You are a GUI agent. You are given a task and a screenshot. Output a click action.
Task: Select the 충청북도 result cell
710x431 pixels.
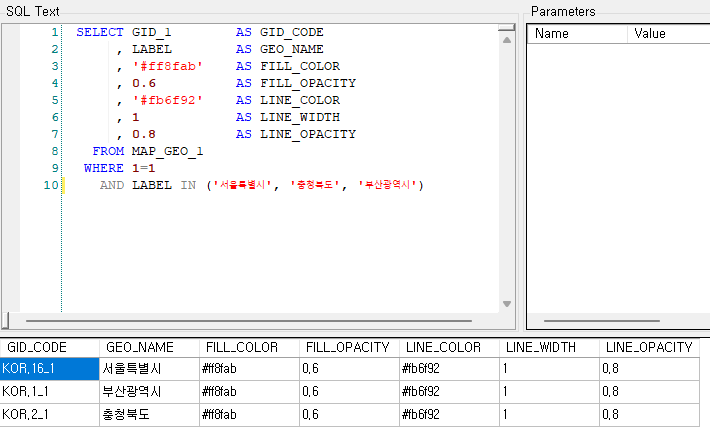coord(149,415)
